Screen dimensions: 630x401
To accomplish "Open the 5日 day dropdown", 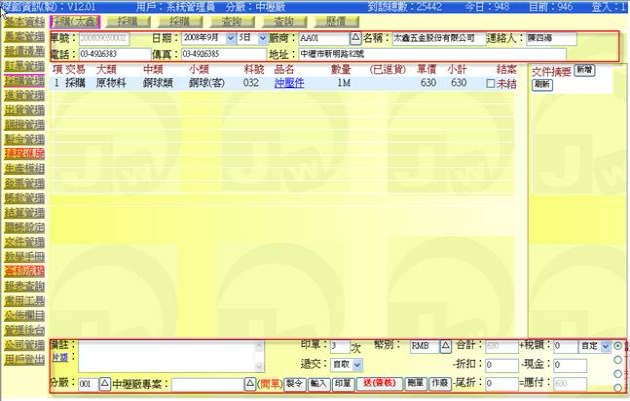I will (261, 38).
